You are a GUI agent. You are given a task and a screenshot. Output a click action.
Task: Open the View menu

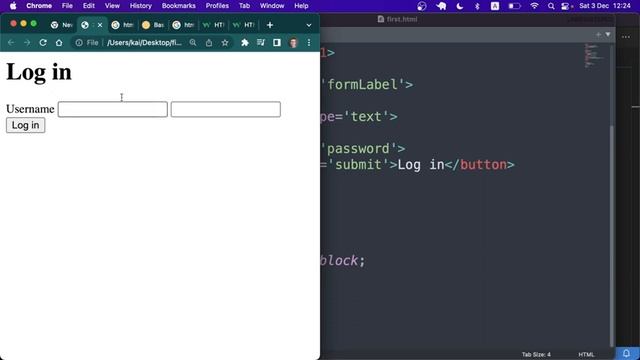click(x=112, y=6)
